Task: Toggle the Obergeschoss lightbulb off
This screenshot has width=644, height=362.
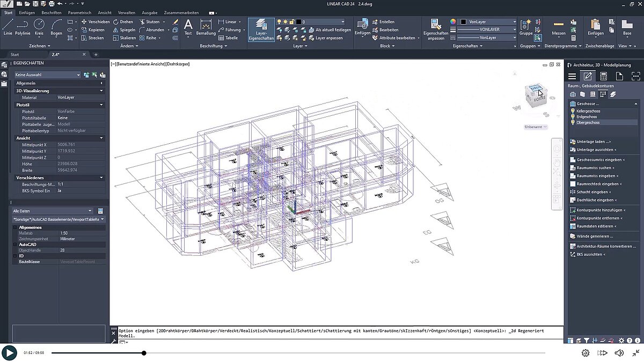Action: 573,123
